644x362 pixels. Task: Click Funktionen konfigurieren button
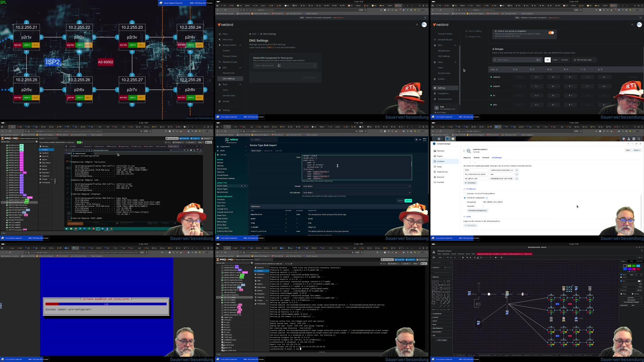point(478,210)
